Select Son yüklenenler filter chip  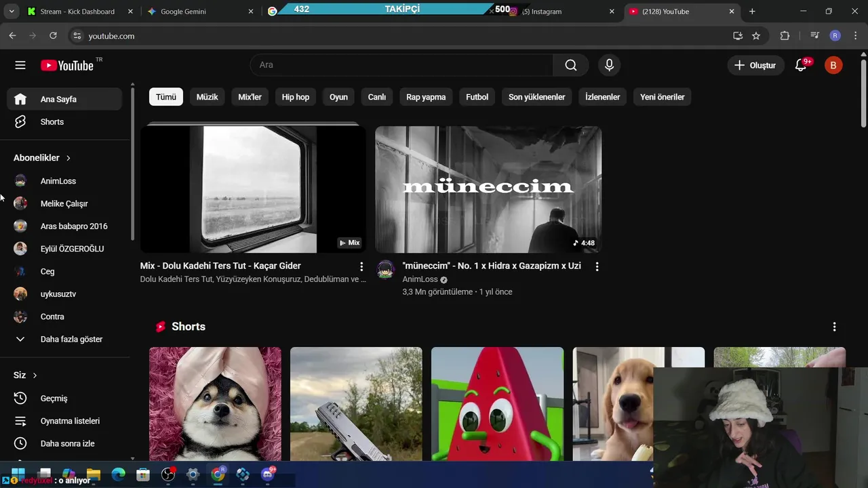tap(537, 97)
